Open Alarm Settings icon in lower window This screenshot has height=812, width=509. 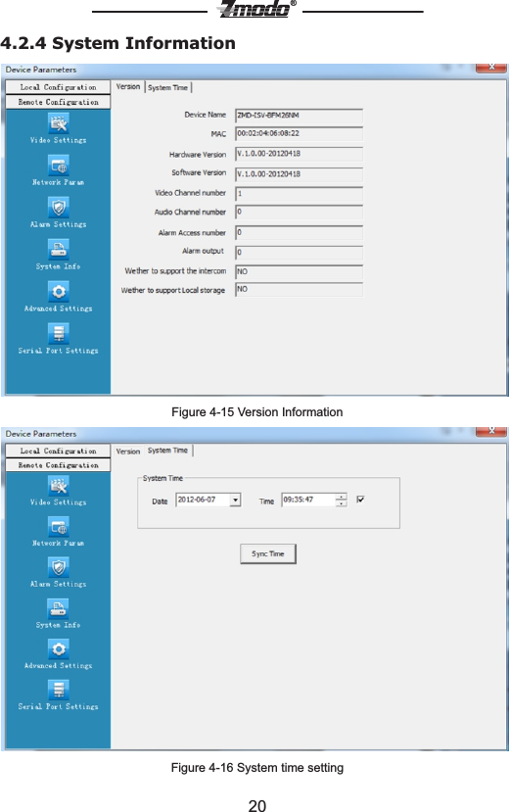(x=59, y=567)
